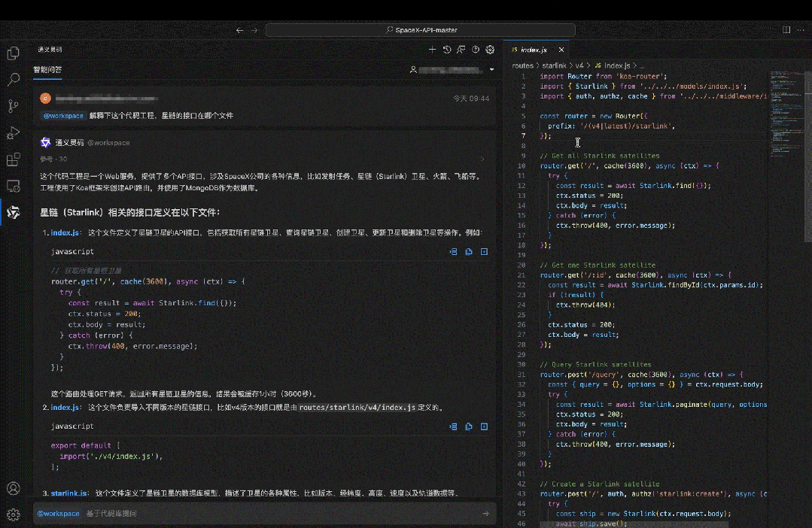812x528 pixels.
Task: Open the more actions ellipsis in title bar
Action: 801,30
